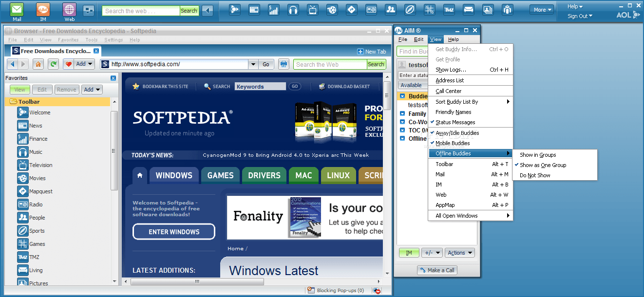The width and height of the screenshot is (644, 297).
Task: Click the Go button beside address bar
Action: 266,64
